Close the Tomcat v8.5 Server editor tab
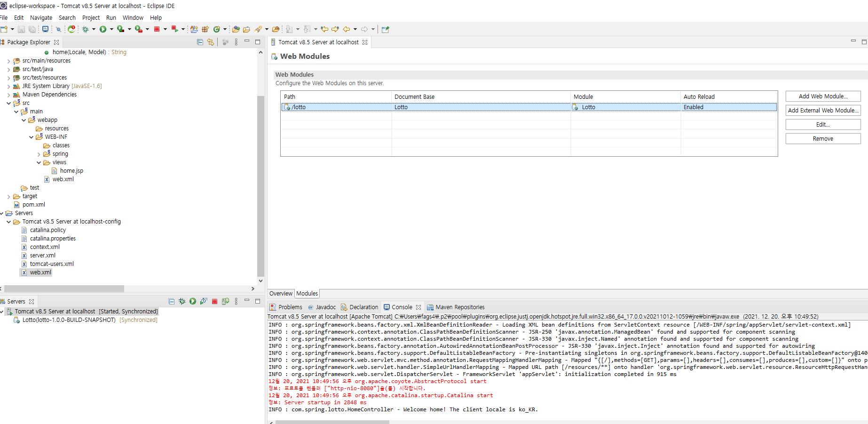868x424 pixels. pyautogui.click(x=365, y=42)
